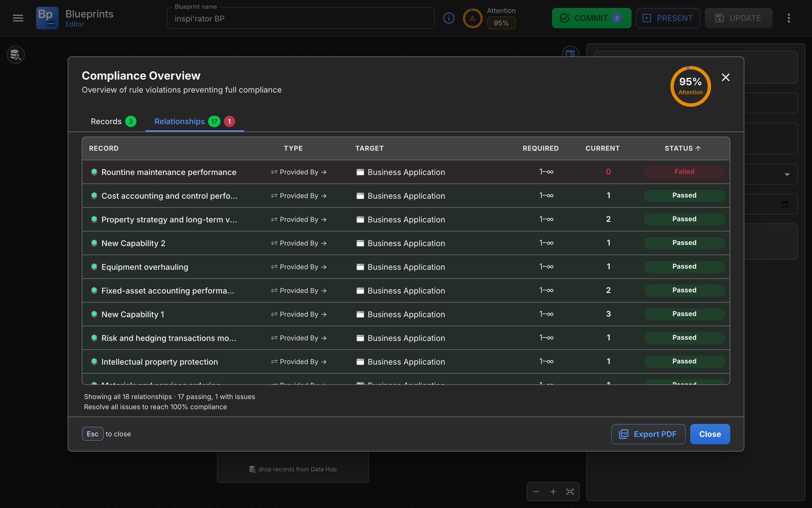
Task: Click the UPDATE button
Action: click(738, 18)
